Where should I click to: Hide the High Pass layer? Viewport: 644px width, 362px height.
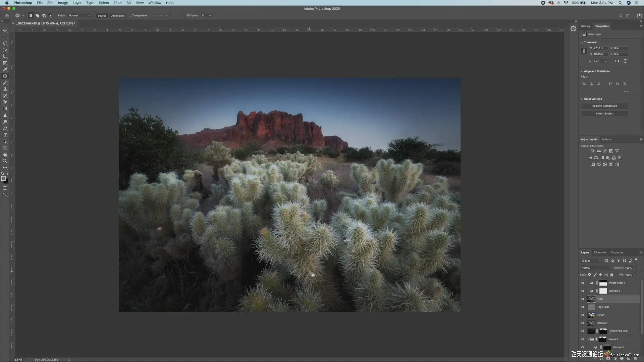(x=583, y=307)
